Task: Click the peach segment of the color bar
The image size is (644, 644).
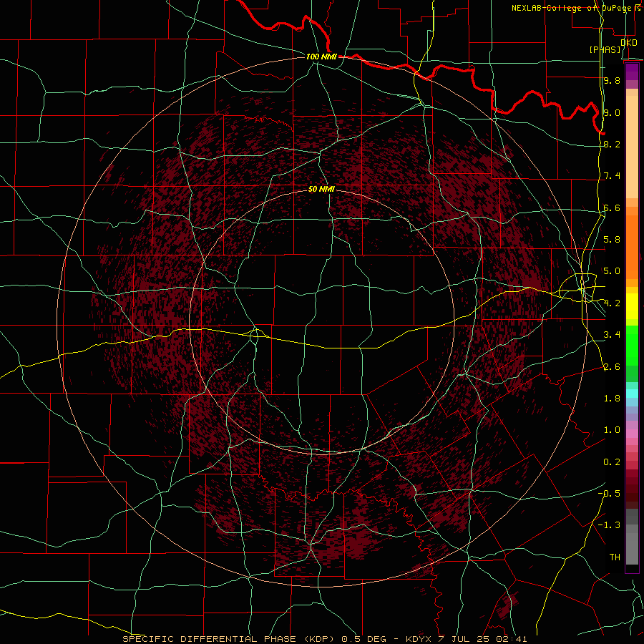Action: tap(632, 147)
